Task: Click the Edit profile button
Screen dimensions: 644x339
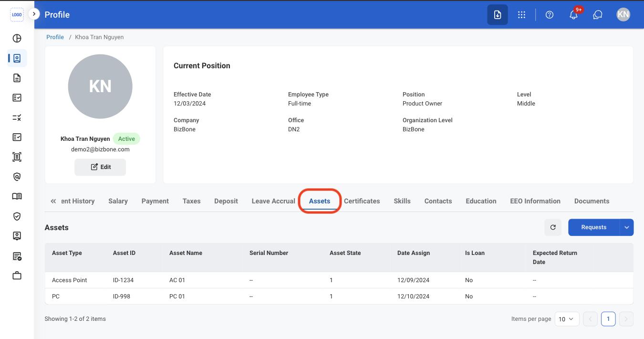Action: pyautogui.click(x=100, y=167)
